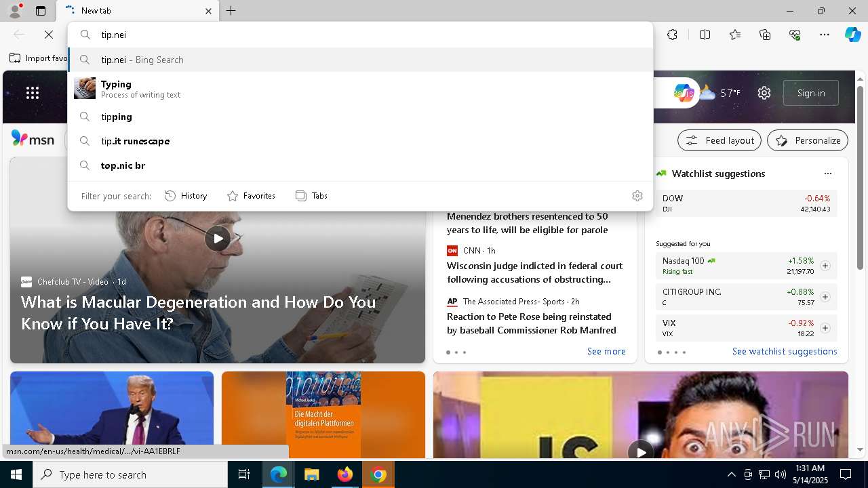Image resolution: width=868 pixels, height=488 pixels.
Task: Open Task View in taskbar
Action: [244, 474]
